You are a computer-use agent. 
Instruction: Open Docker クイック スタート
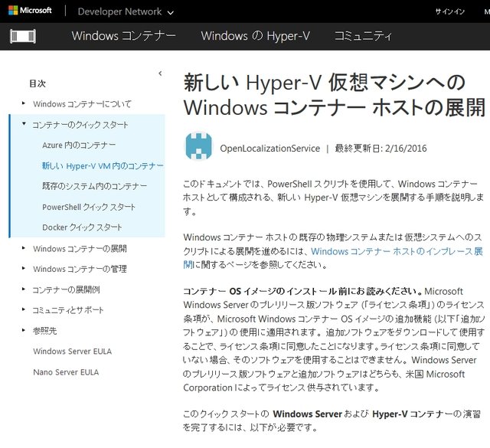pos(82,227)
